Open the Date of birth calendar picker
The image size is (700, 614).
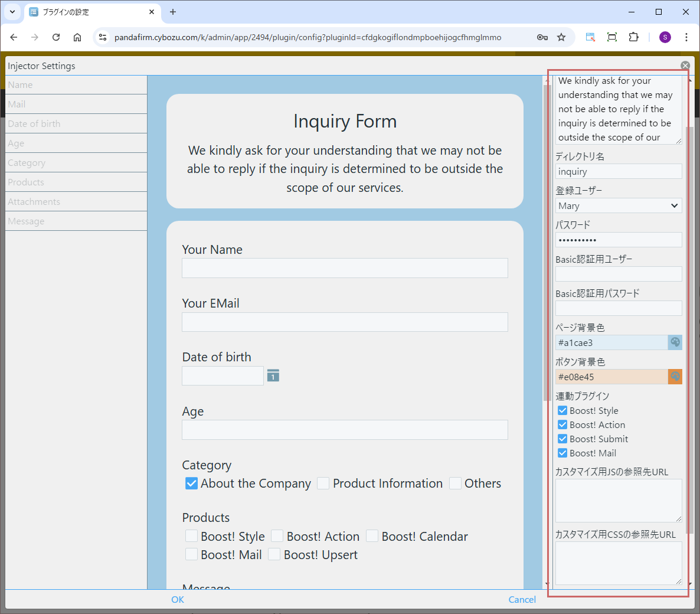273,375
